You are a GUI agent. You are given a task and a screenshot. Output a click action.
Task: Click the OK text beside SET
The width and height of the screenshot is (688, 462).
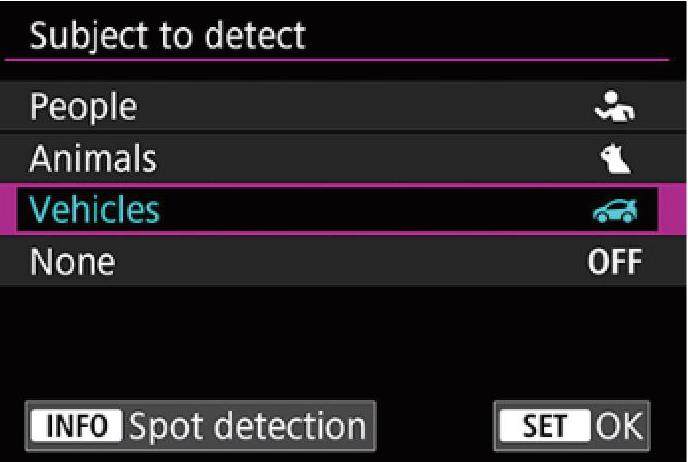[x=619, y=426]
